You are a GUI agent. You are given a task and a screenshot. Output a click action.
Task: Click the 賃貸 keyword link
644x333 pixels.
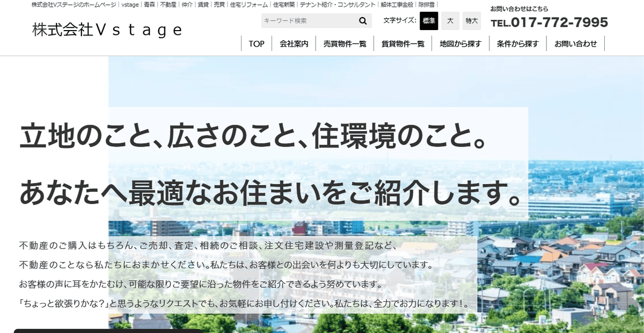[x=203, y=5]
